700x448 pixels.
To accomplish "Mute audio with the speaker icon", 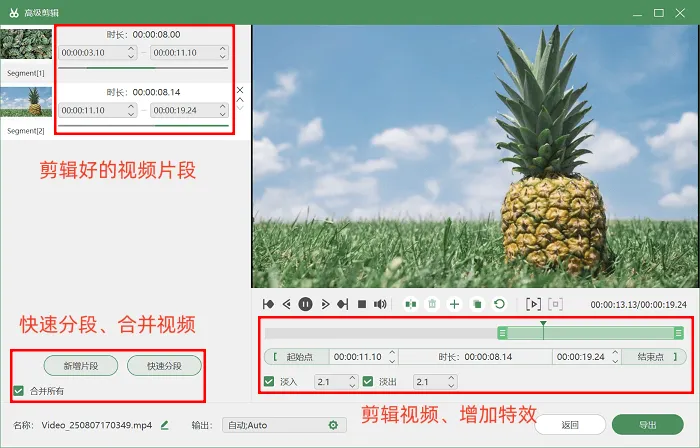I will coord(380,304).
